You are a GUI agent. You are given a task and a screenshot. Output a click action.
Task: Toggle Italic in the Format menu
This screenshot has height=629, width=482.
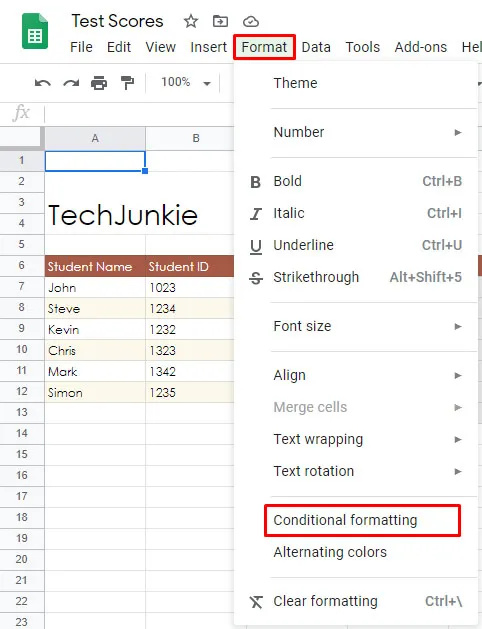click(355, 213)
